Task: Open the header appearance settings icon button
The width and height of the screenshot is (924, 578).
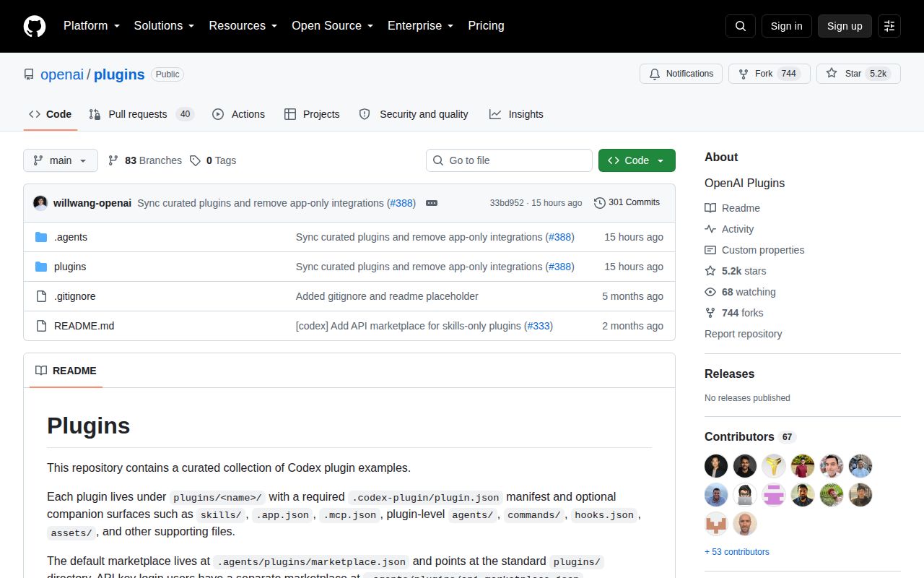Action: [x=889, y=26]
